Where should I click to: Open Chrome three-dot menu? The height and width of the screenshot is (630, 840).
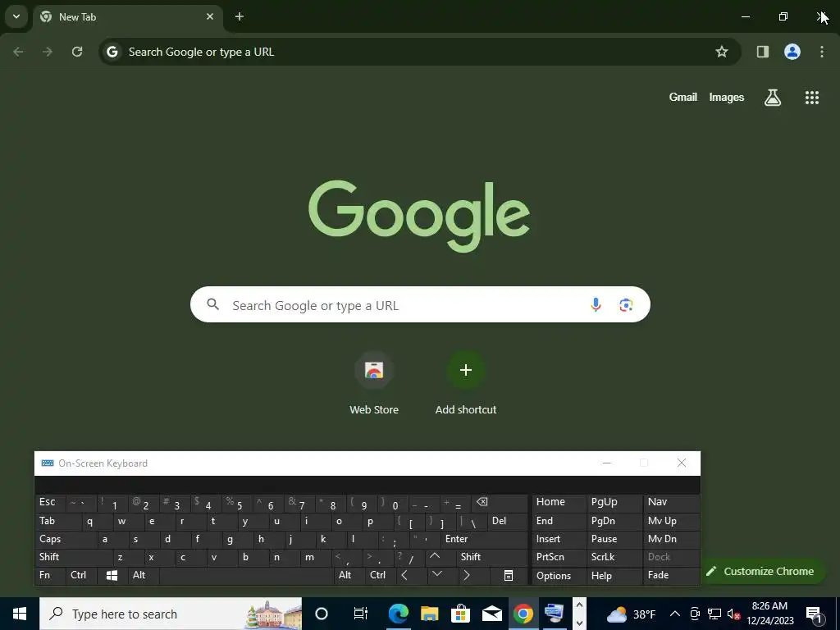(822, 52)
